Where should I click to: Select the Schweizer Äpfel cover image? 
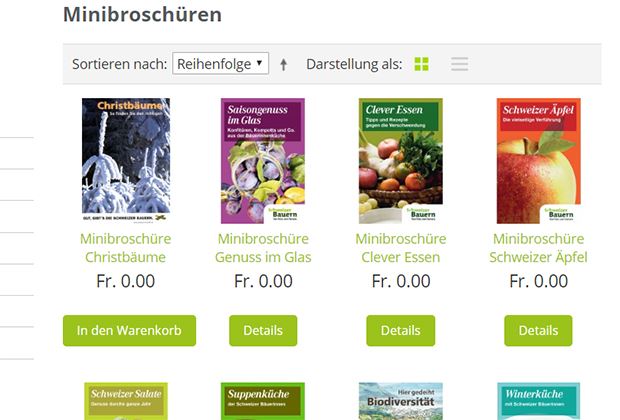539,161
